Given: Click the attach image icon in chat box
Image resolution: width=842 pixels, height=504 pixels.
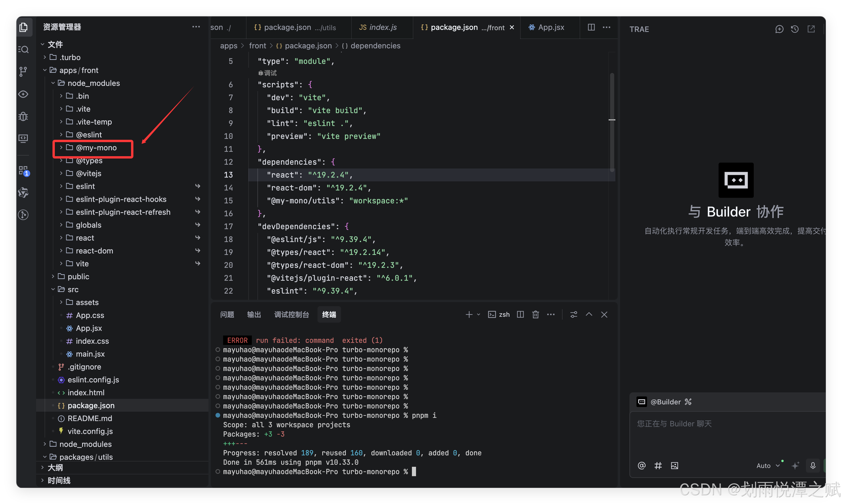Looking at the screenshot, I should pos(675,466).
